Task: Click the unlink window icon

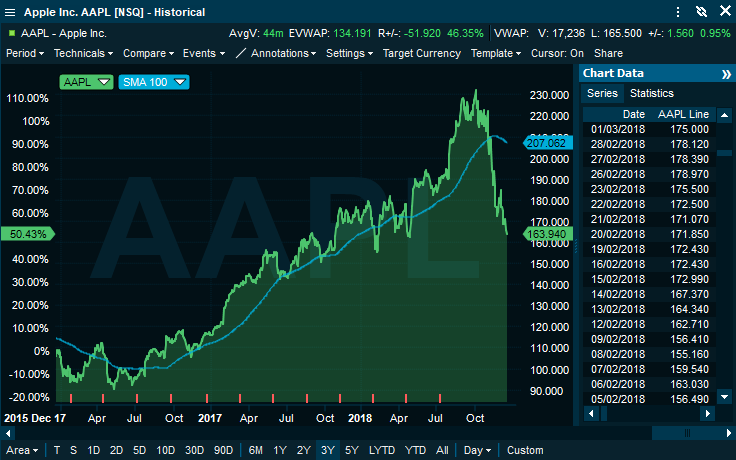Action: tap(700, 13)
